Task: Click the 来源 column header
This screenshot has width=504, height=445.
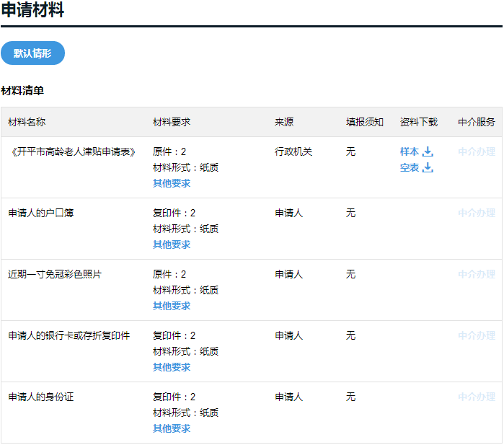Action: pyautogui.click(x=284, y=122)
